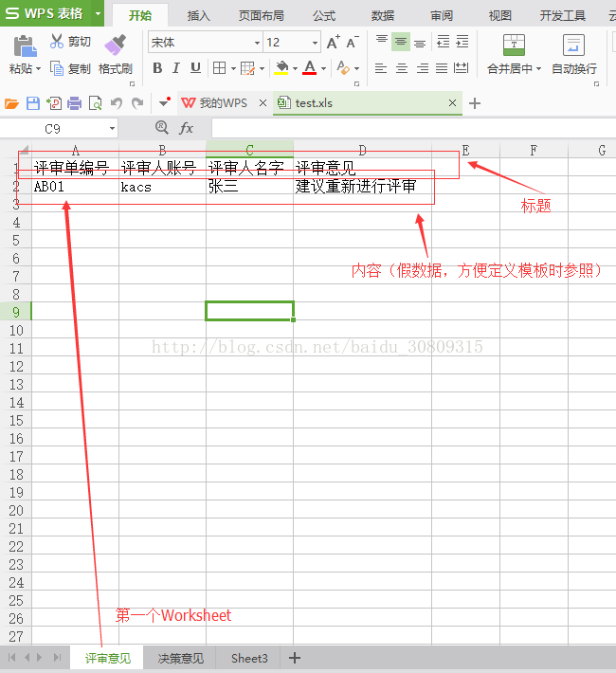Image resolution: width=616 pixels, height=673 pixels.
Task: Click the Print icon in quick access toolbar
Action: pos(74,103)
